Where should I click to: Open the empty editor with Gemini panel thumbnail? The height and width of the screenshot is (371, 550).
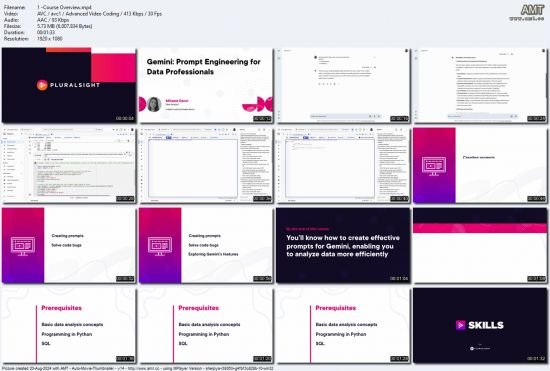pos(206,165)
